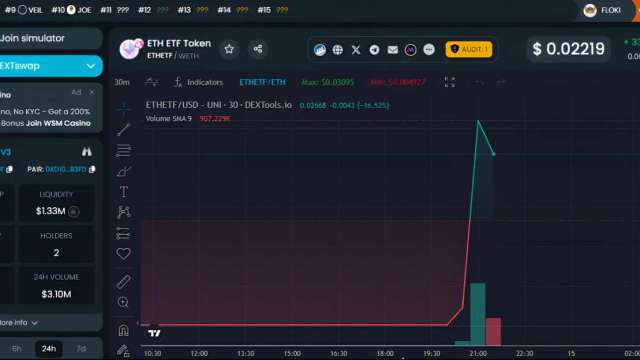Select the trend line drawing tool
640x360 pixels.
[123, 130]
